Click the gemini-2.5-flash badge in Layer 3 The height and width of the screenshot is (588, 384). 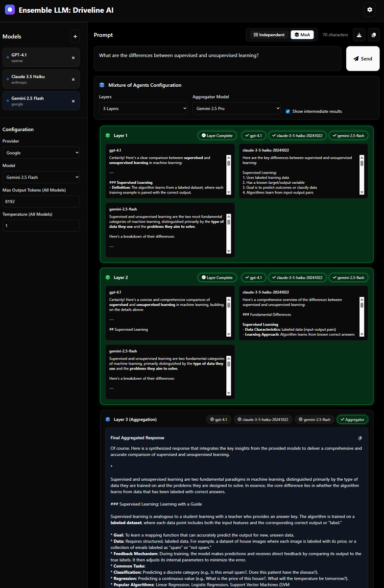(x=314, y=419)
